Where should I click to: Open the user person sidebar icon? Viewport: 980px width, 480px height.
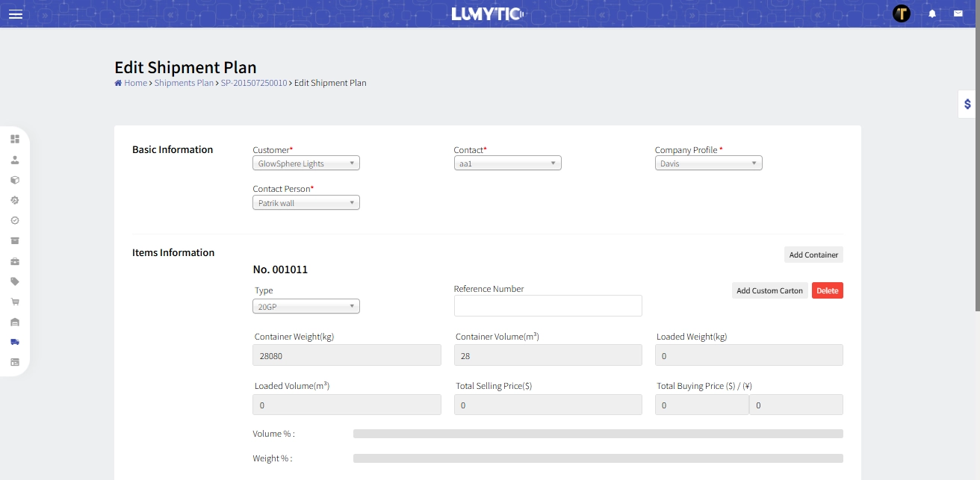click(x=15, y=160)
